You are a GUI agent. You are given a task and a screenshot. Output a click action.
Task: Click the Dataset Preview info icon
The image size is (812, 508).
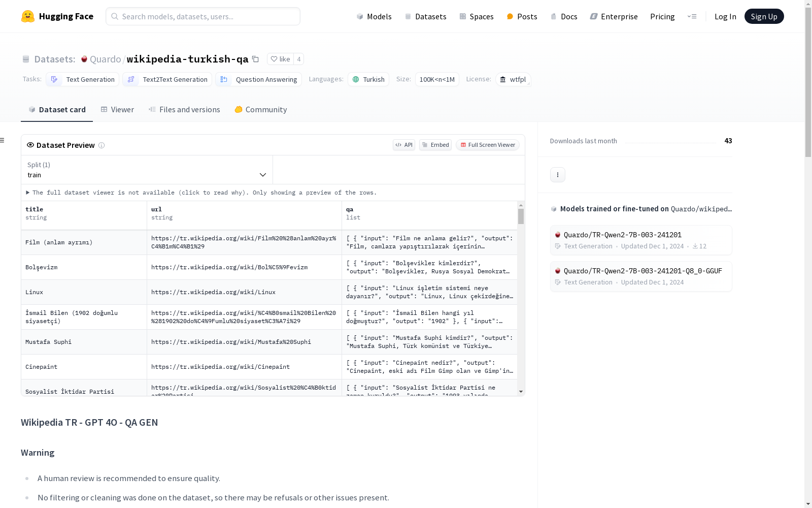tap(101, 145)
